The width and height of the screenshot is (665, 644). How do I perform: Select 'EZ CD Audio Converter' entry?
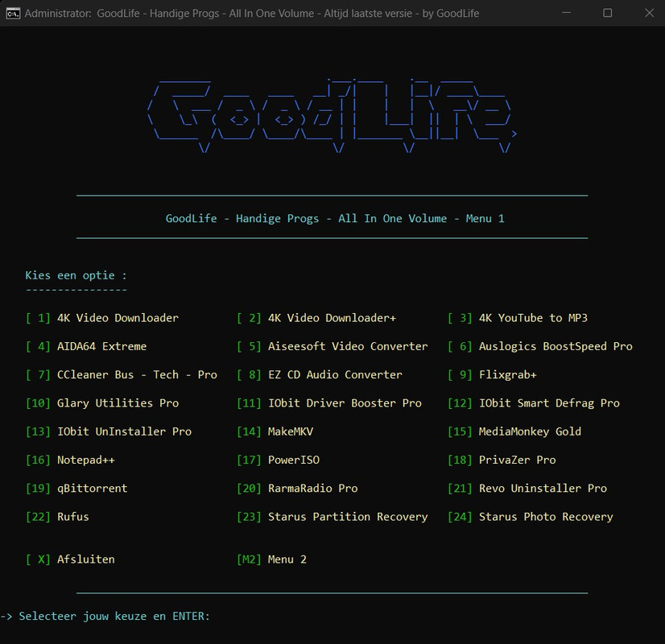(x=320, y=375)
